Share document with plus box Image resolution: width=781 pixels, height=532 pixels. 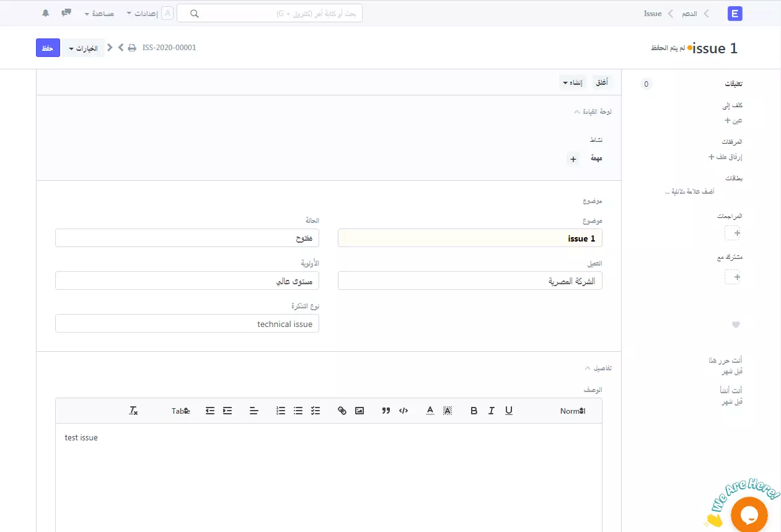point(733,277)
